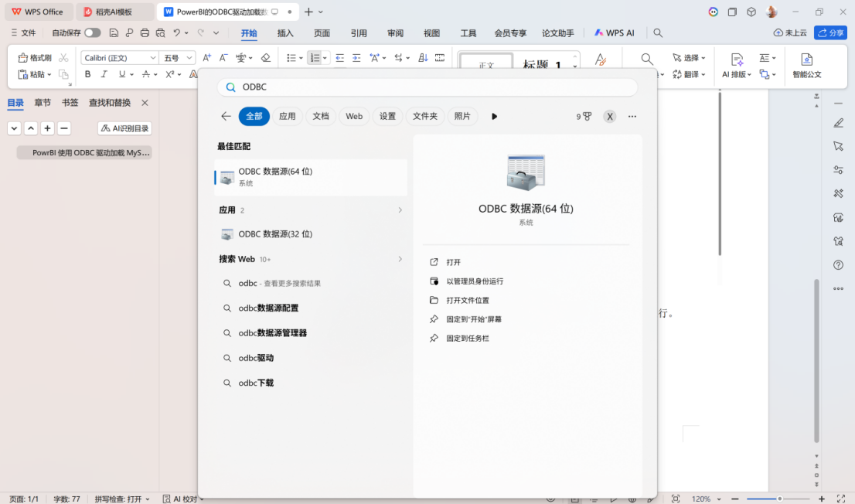Click the AI识别目录 button
This screenshot has width=855, height=504.
tap(125, 128)
